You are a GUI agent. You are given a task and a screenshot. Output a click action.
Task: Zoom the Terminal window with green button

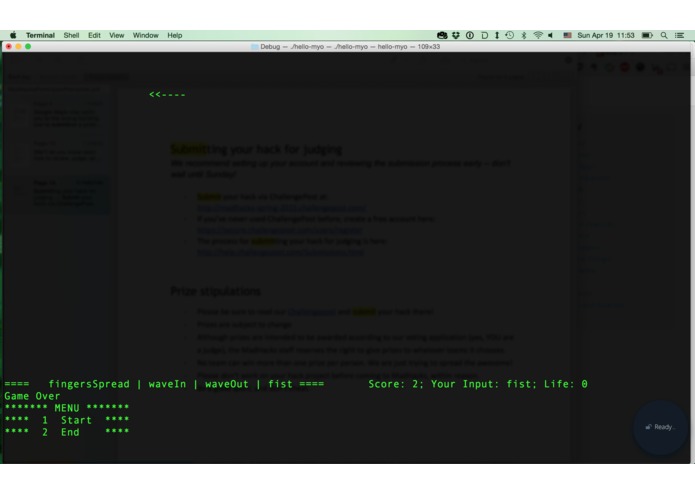[28, 47]
